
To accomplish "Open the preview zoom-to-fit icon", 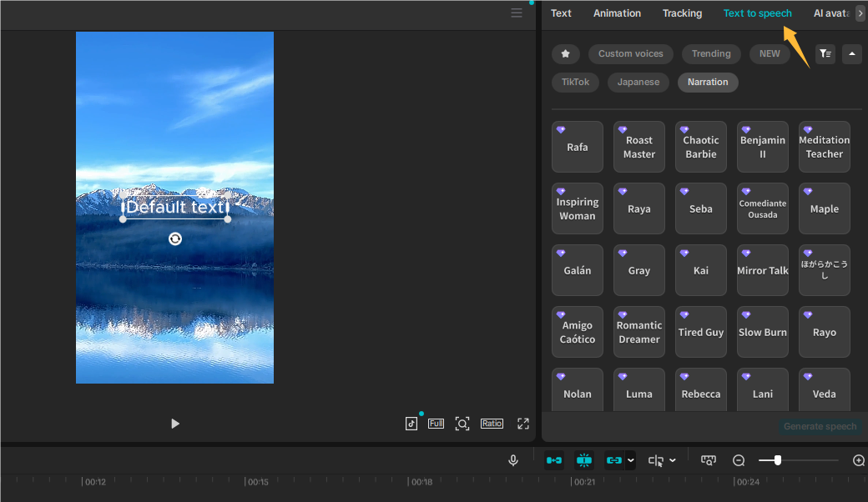I will 462,424.
